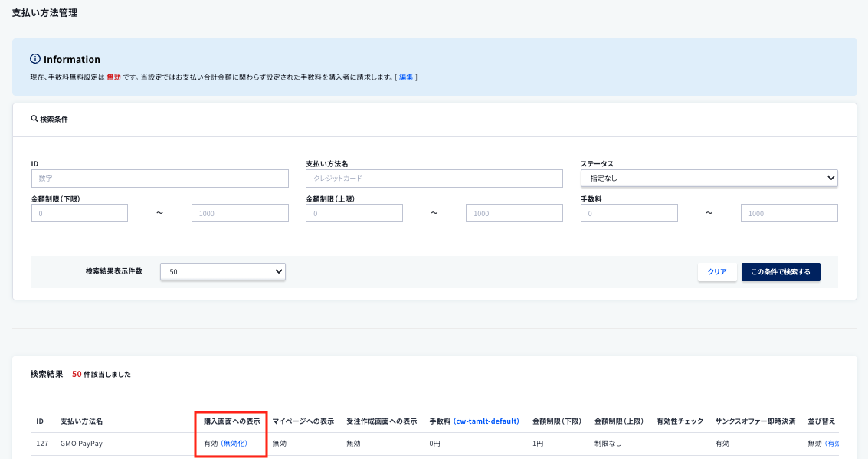The width and height of the screenshot is (868, 459).
Task: Click the 並び替え column header
Action: pyautogui.click(x=821, y=421)
